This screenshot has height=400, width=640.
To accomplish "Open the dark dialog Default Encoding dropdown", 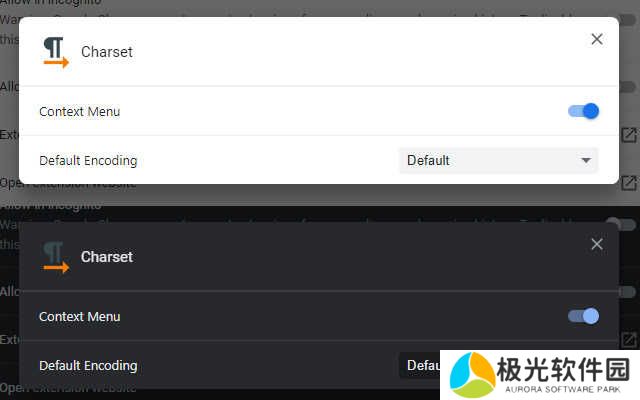I will pos(420,365).
